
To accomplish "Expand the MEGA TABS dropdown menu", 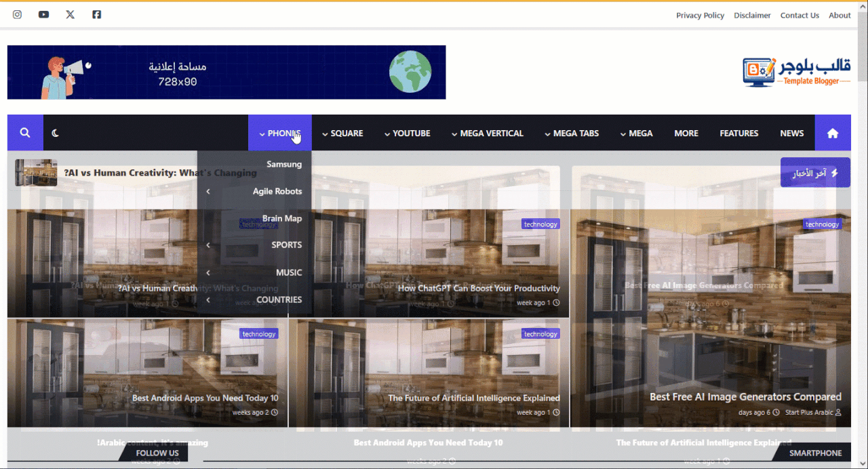I will click(572, 133).
